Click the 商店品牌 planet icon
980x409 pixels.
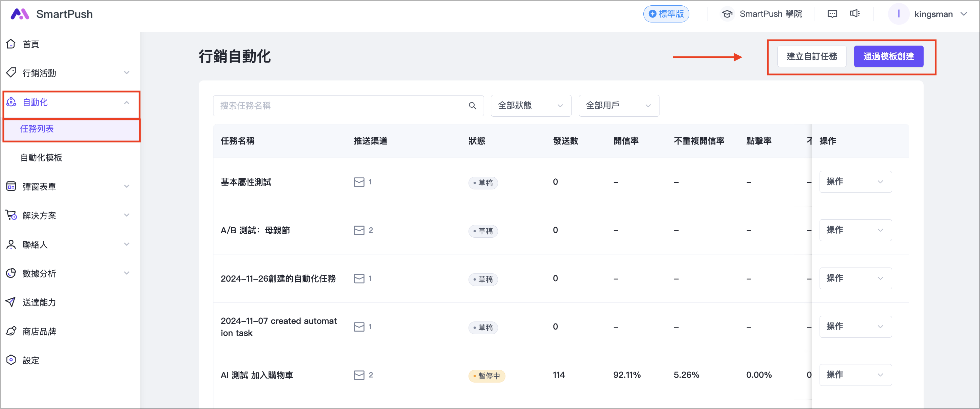11,331
